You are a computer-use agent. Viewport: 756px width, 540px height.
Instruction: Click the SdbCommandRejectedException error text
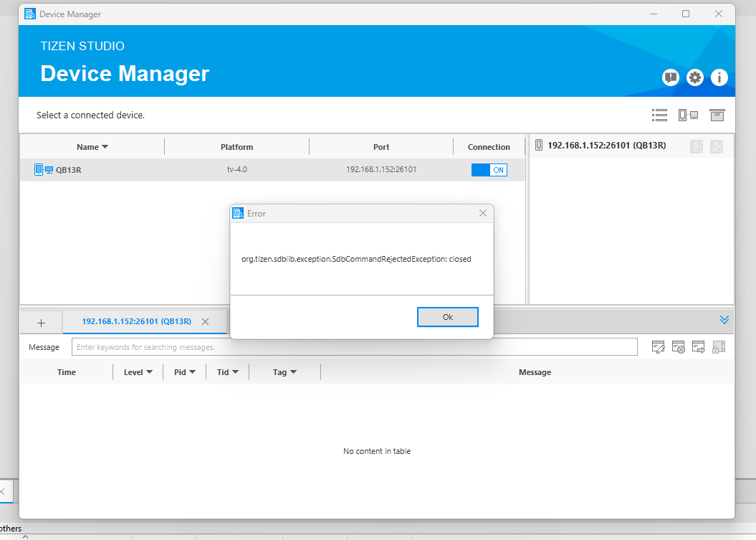tap(356, 259)
